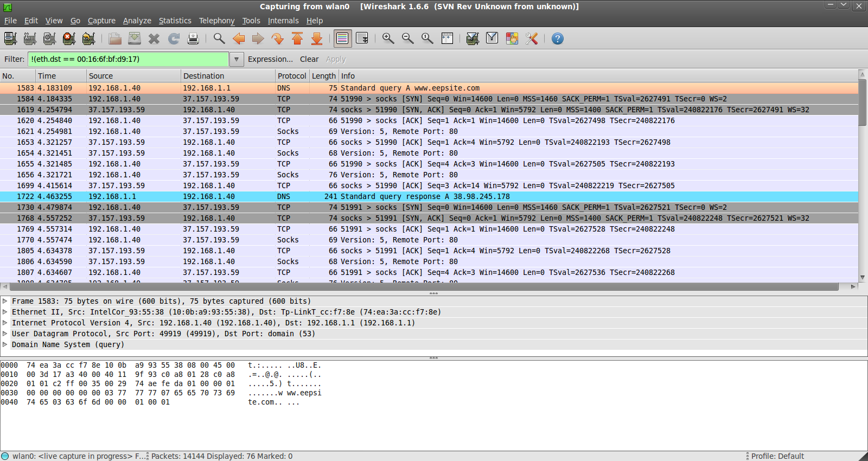This screenshot has width=868, height=461.
Task: Sort by Destination column header
Action: click(228, 76)
